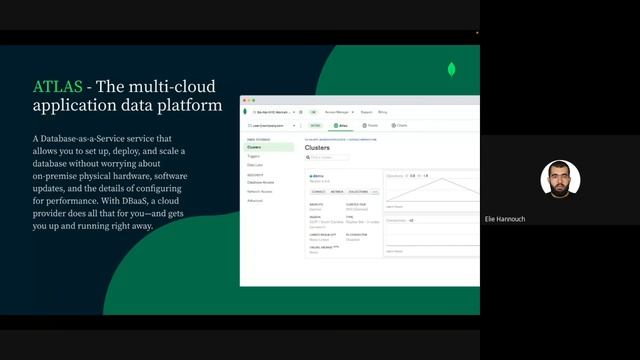640x360 pixels.
Task: Switch to the Realm tab
Action: (x=370, y=126)
